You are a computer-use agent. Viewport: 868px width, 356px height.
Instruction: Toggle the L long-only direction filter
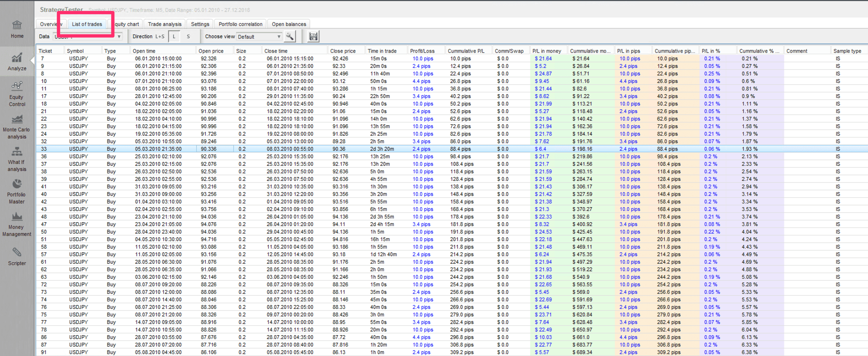[x=174, y=36]
